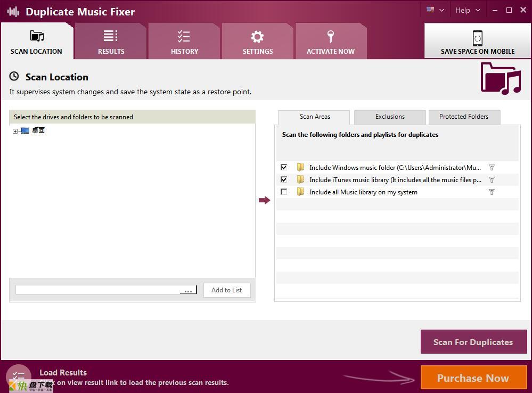
Task: Switch to the Scan Areas tab
Action: point(314,117)
